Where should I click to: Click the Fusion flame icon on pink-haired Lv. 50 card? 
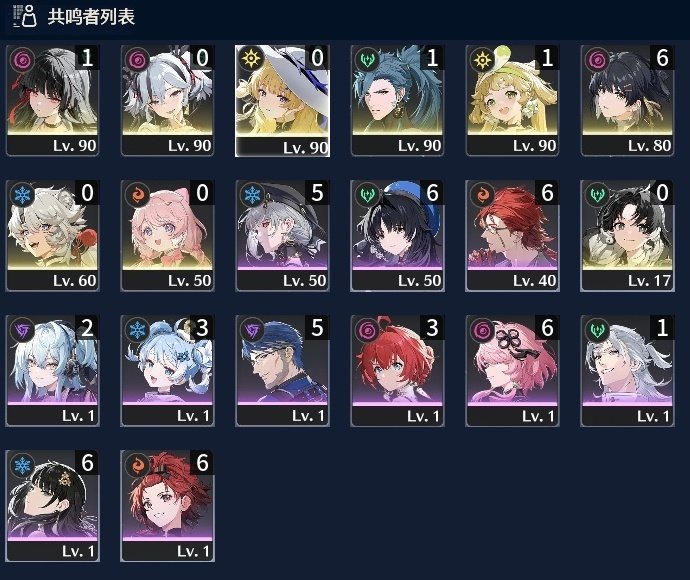[x=137, y=194]
